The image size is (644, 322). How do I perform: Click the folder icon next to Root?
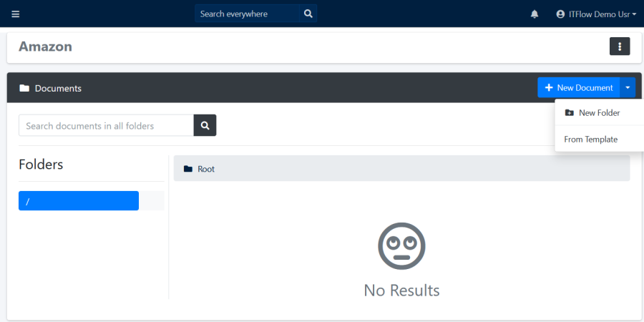click(x=188, y=169)
